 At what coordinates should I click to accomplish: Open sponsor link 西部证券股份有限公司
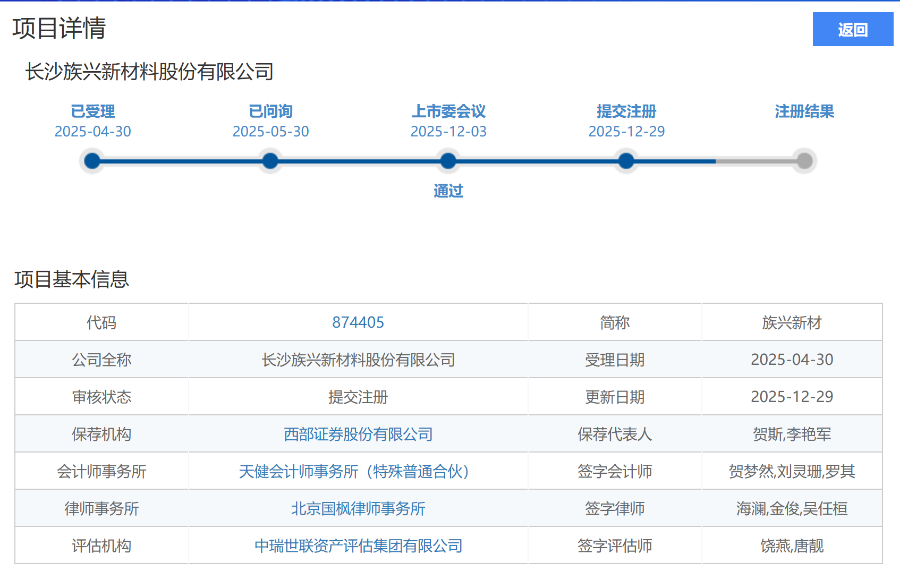point(358,433)
